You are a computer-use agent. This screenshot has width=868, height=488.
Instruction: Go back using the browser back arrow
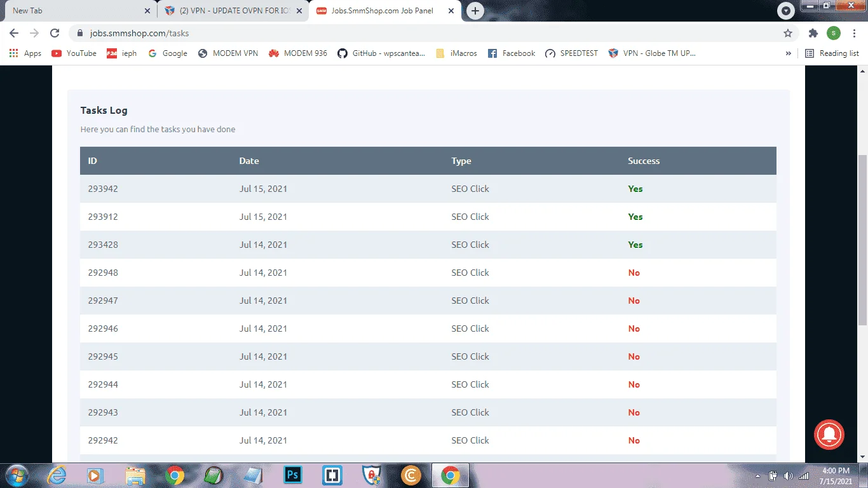click(14, 33)
